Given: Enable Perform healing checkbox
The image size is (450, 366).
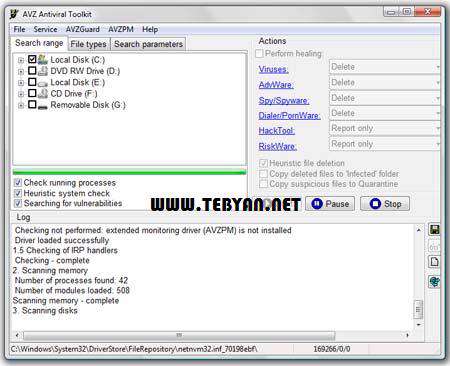Looking at the screenshot, I should point(259,53).
